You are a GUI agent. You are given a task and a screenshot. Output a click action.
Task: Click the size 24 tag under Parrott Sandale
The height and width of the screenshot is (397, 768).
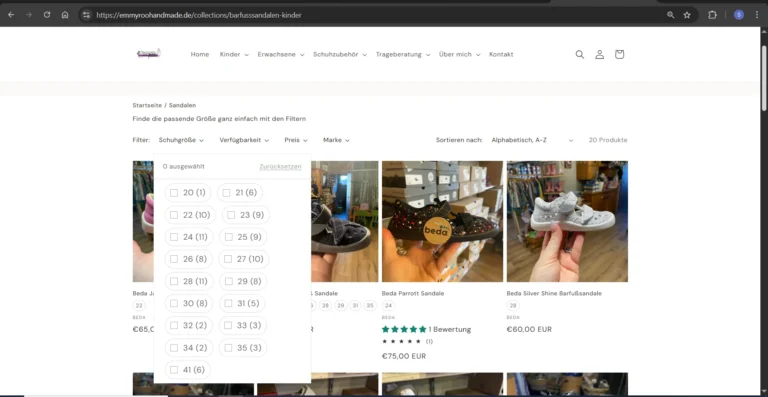tap(388, 306)
